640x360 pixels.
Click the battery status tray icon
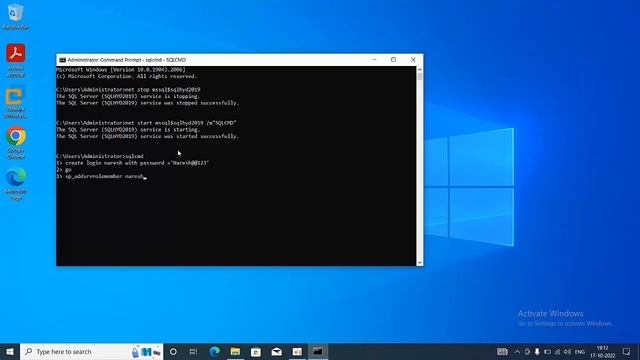coord(547,351)
